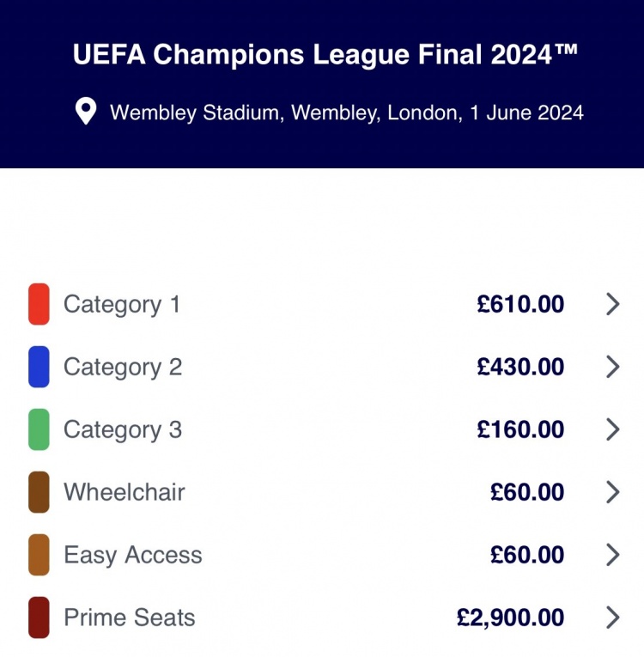Click the brown Wheelchair color swatch

pos(39,492)
